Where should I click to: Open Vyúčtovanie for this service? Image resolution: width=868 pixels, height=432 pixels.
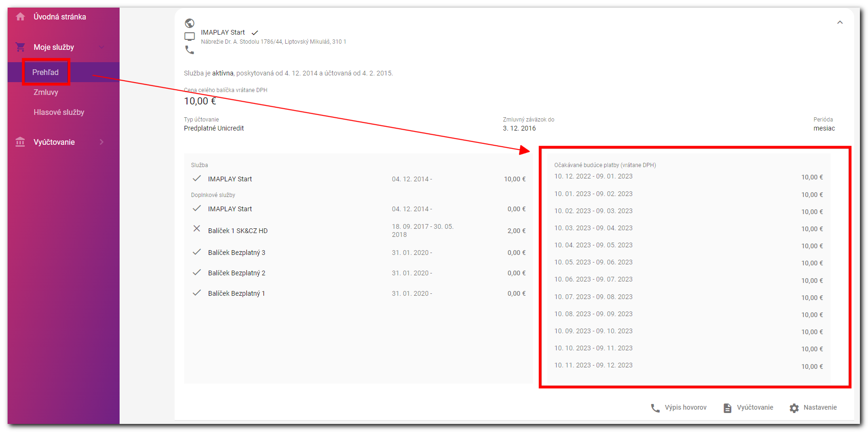point(755,407)
